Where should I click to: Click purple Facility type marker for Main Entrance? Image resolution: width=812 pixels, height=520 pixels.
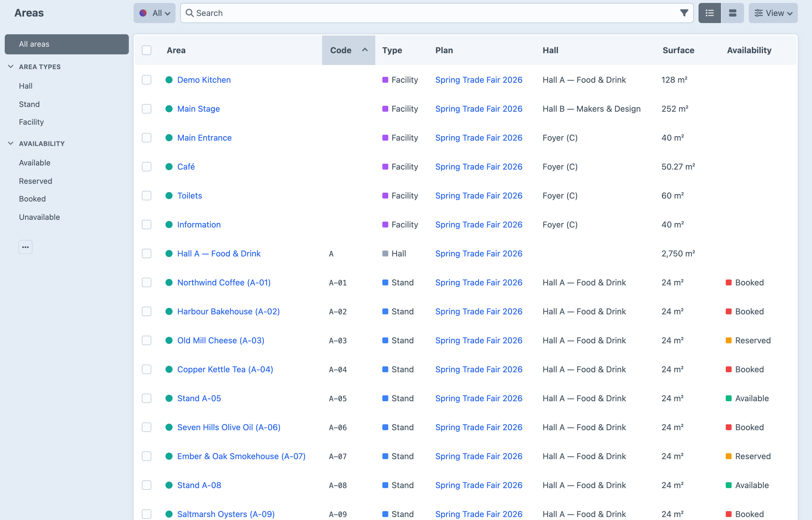coord(385,138)
